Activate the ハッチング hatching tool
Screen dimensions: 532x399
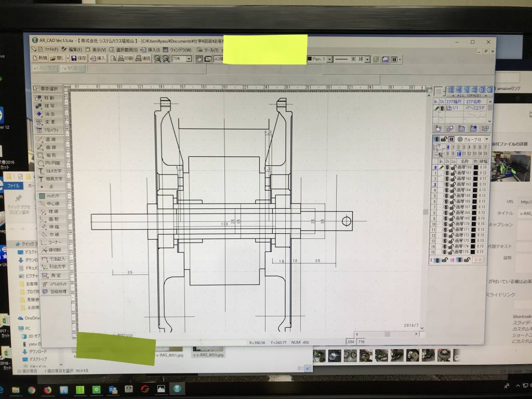[50, 196]
